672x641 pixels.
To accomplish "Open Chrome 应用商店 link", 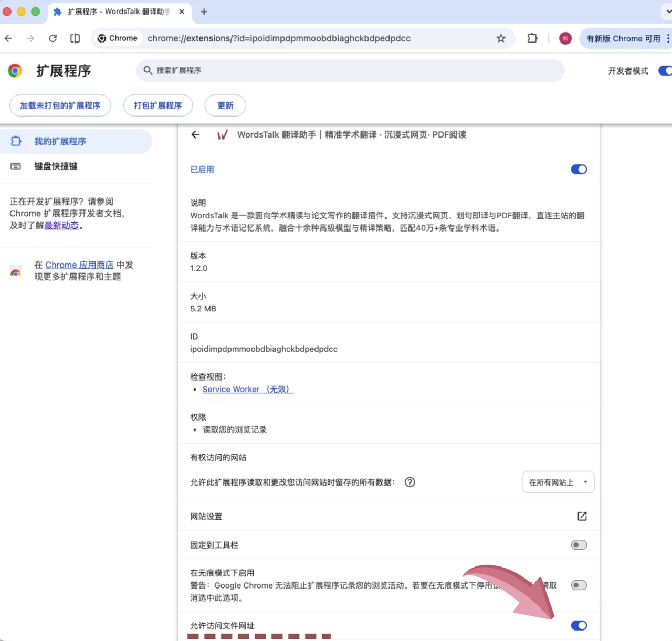I will [x=79, y=265].
